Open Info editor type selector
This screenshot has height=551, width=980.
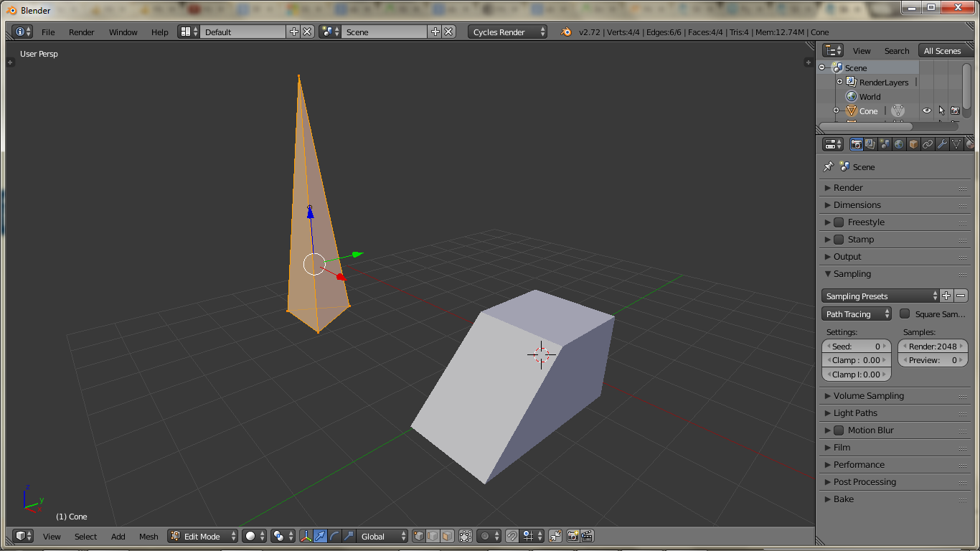[x=24, y=32]
